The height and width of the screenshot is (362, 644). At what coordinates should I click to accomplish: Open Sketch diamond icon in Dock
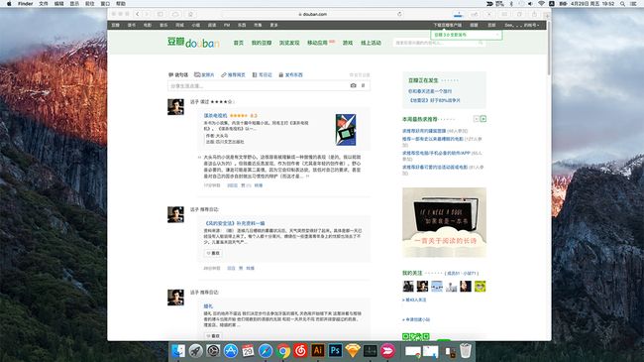[x=353, y=351]
